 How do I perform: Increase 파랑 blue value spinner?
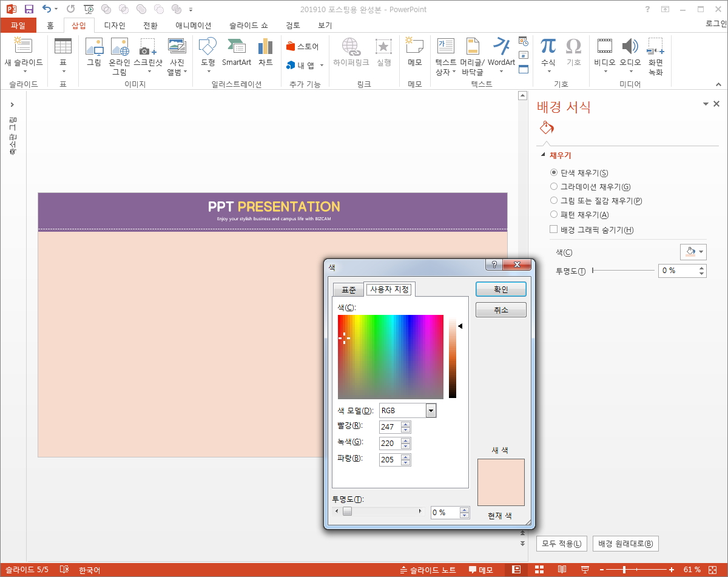[406, 457]
